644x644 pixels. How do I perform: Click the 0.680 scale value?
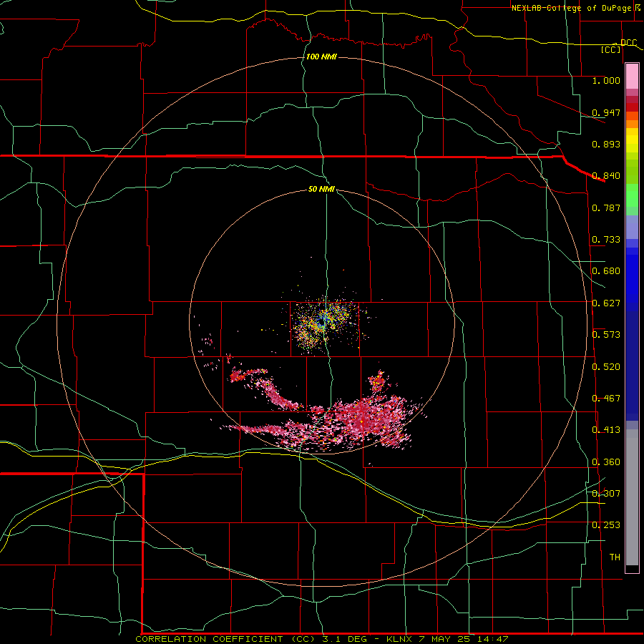[606, 271]
